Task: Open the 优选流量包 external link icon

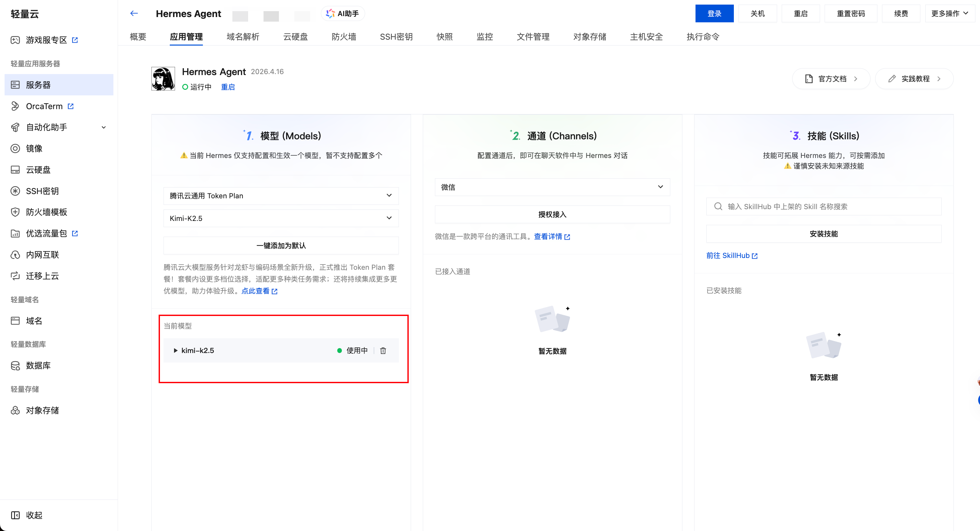Action: 75,233
